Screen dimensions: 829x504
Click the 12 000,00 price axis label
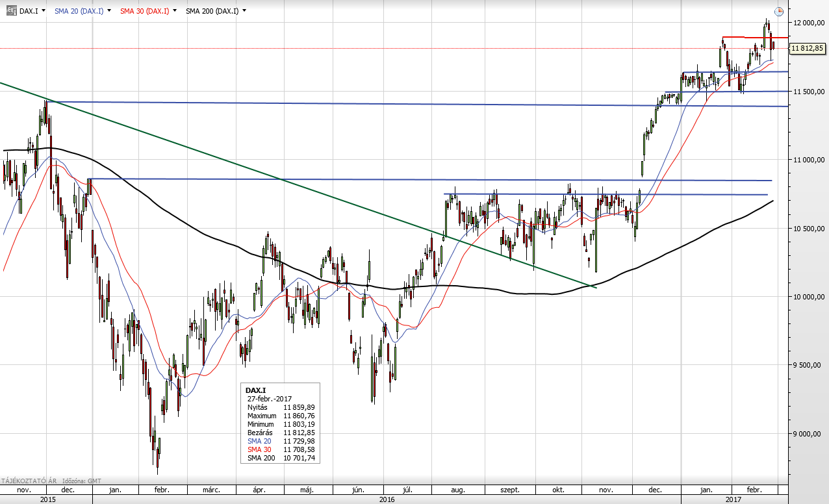809,23
